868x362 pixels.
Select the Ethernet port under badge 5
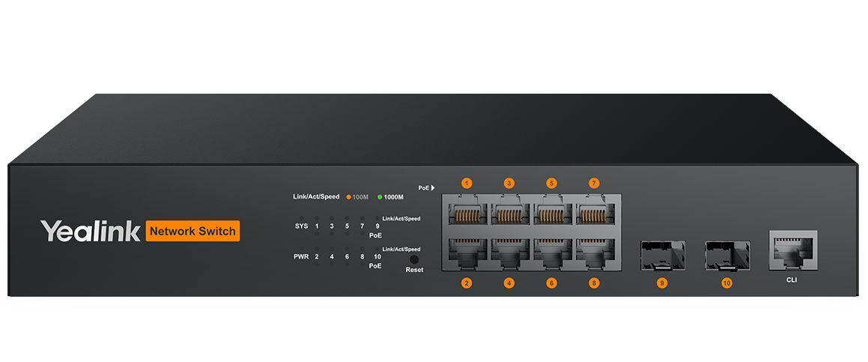(552, 210)
